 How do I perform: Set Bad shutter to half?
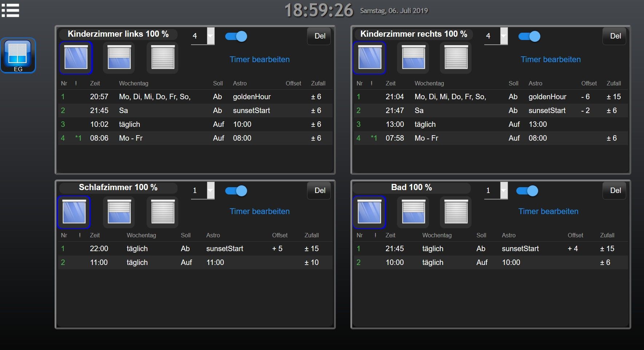[413, 212]
